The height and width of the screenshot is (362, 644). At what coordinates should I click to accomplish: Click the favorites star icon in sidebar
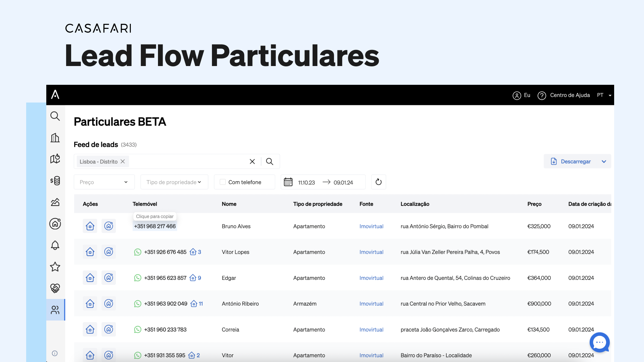coord(55,266)
